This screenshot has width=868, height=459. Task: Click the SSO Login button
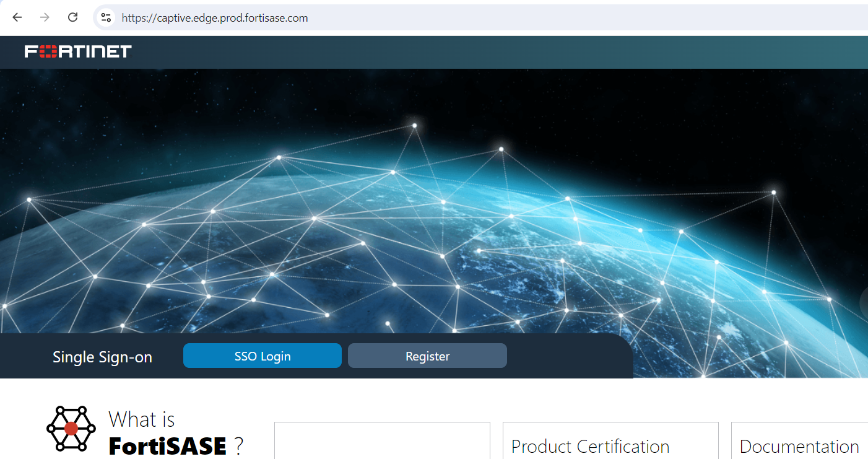click(262, 356)
